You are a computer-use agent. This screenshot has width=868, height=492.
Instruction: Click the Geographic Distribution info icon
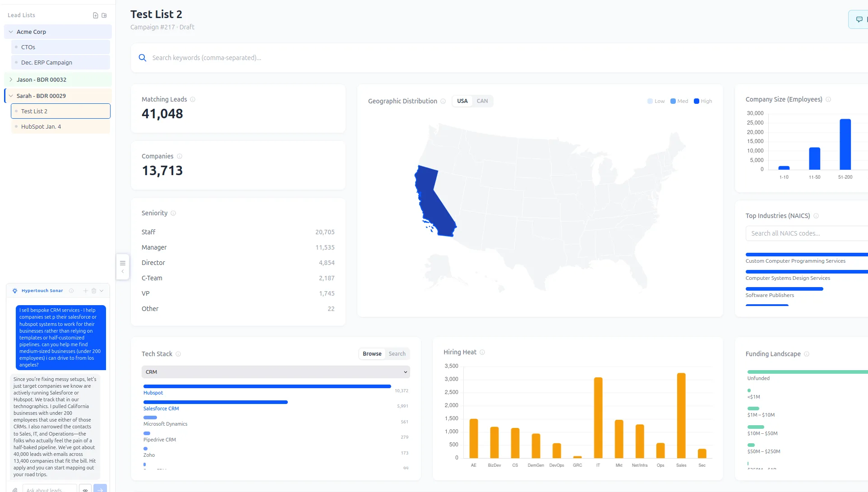pos(443,101)
